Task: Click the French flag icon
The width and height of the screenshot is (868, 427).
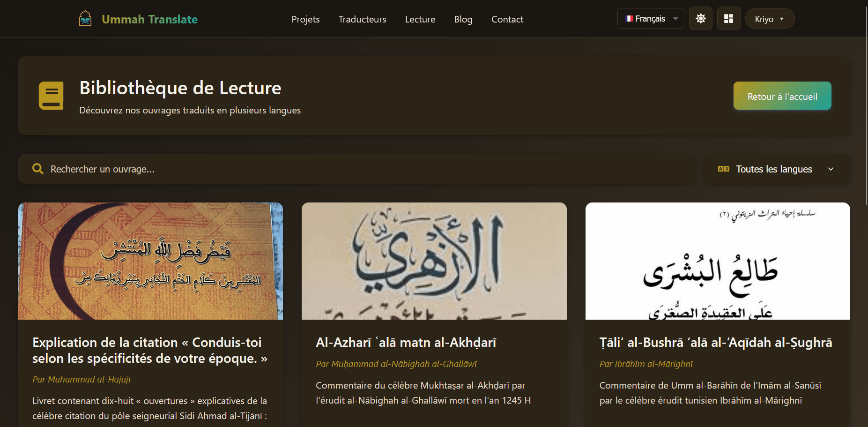Action: pyautogui.click(x=629, y=19)
